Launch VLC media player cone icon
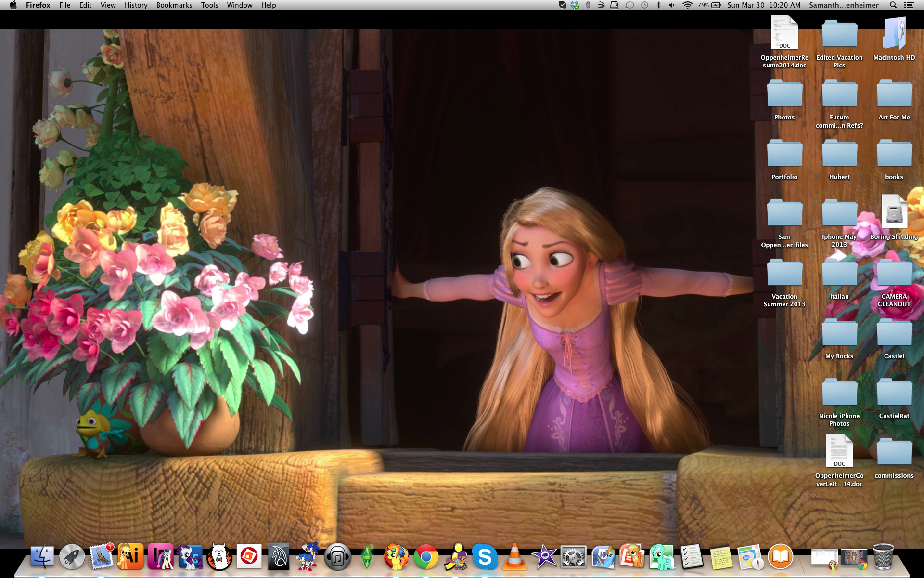 tap(514, 557)
